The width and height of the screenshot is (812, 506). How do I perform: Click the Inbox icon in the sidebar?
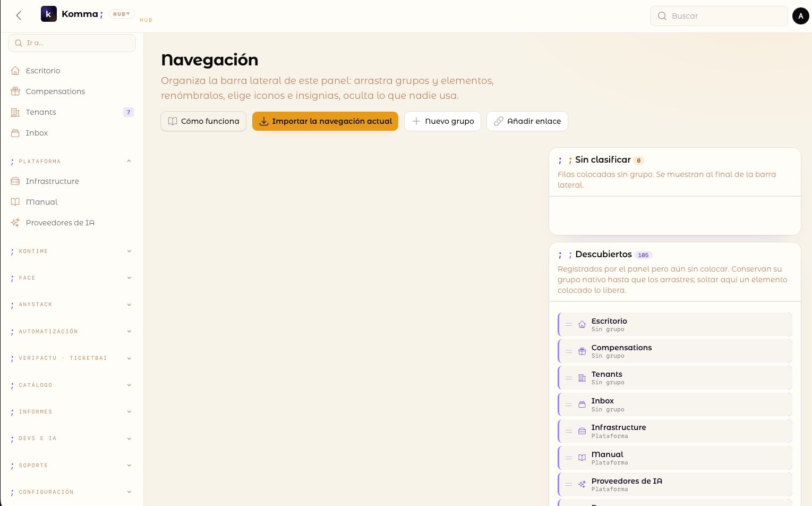(15, 133)
